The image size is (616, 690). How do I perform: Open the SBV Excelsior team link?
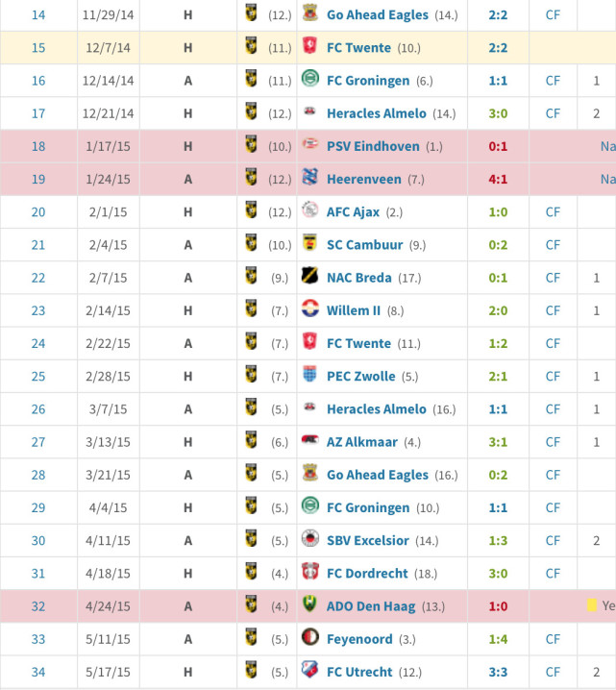(x=368, y=540)
